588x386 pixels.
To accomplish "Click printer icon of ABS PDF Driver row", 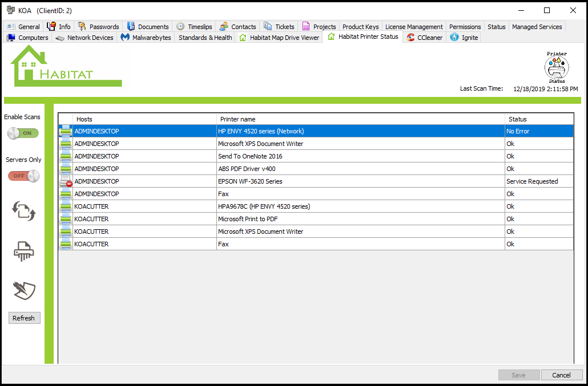I will click(x=66, y=169).
